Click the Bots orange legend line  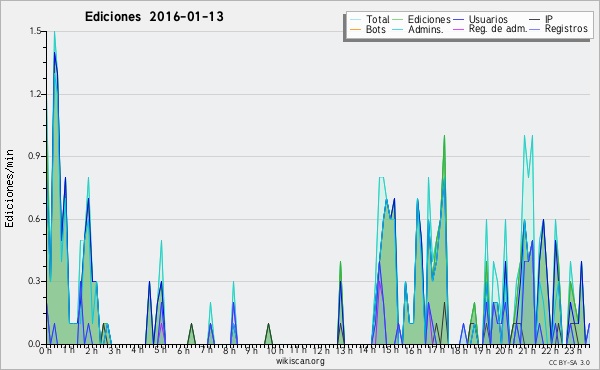coord(355,29)
